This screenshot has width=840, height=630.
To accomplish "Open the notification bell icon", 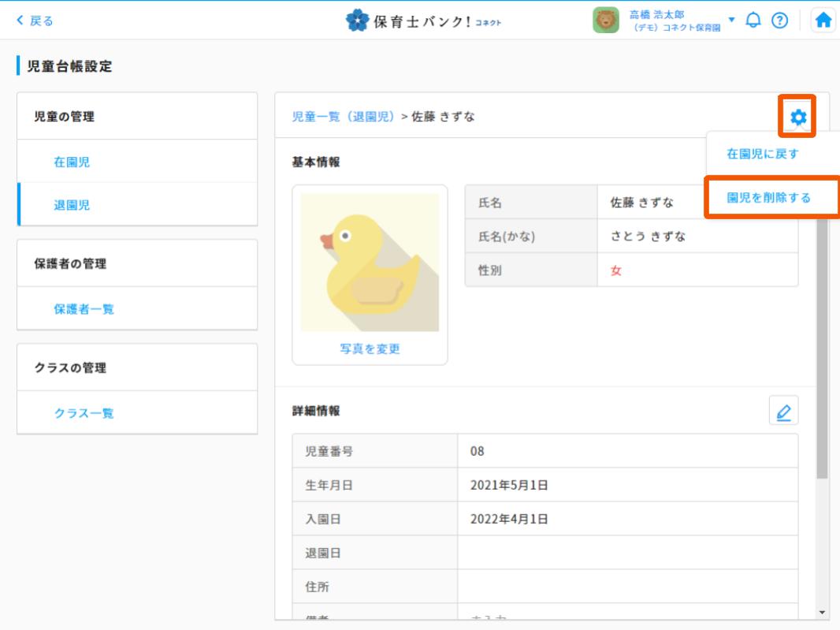I will point(753,21).
